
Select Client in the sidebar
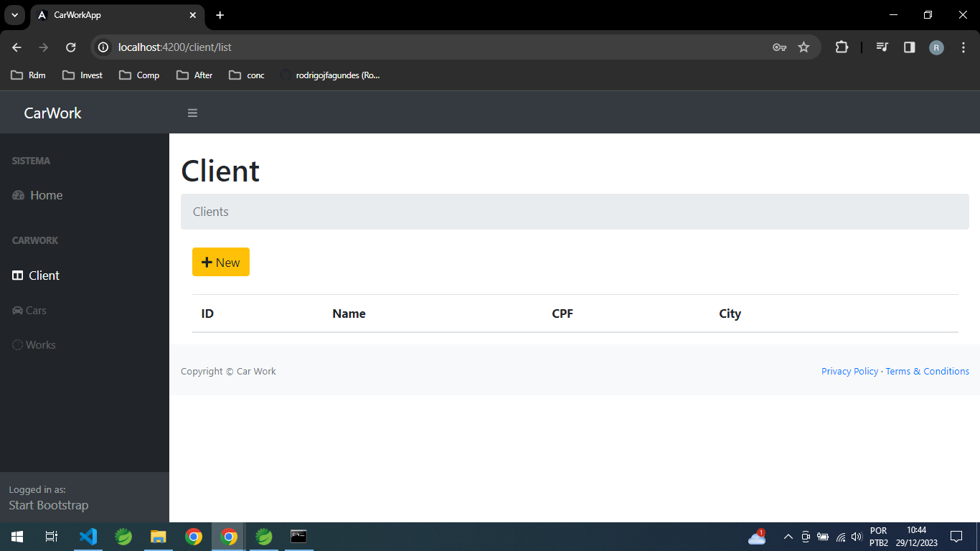click(36, 275)
